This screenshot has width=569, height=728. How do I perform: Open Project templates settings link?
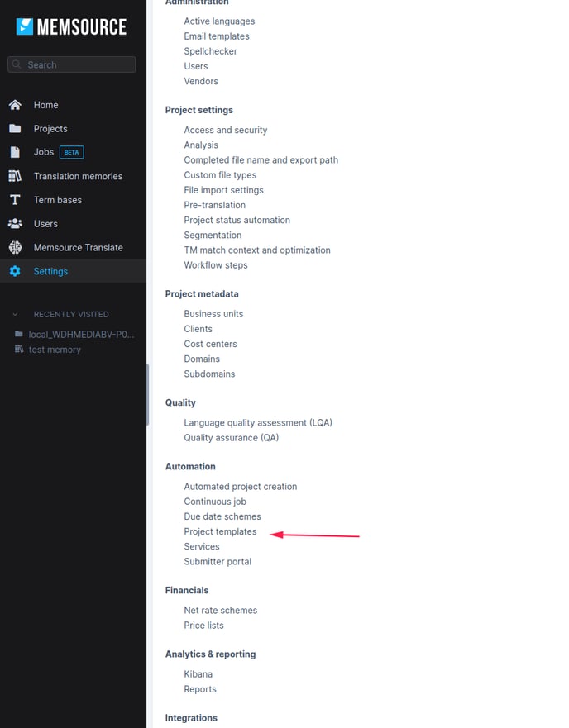(220, 531)
